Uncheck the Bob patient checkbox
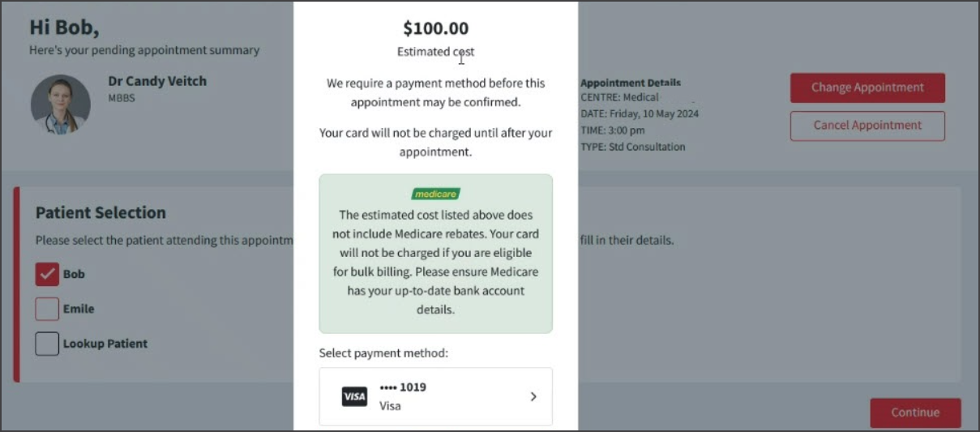The width and height of the screenshot is (980, 432). (47, 274)
